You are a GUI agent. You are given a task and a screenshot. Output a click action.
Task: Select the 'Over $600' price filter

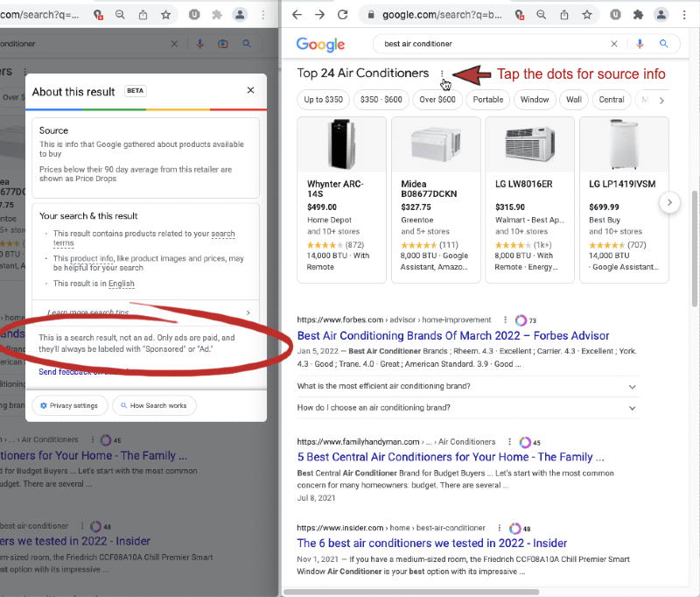coord(437,100)
